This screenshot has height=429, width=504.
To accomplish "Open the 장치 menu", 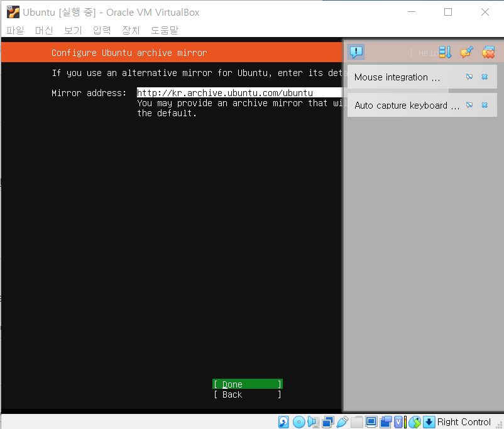I will point(131,30).
